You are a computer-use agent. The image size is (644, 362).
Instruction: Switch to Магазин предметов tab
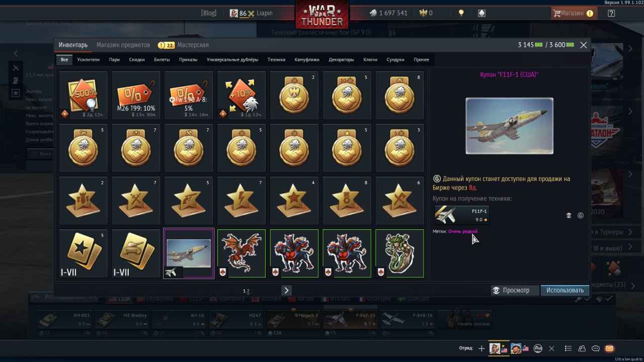point(123,45)
